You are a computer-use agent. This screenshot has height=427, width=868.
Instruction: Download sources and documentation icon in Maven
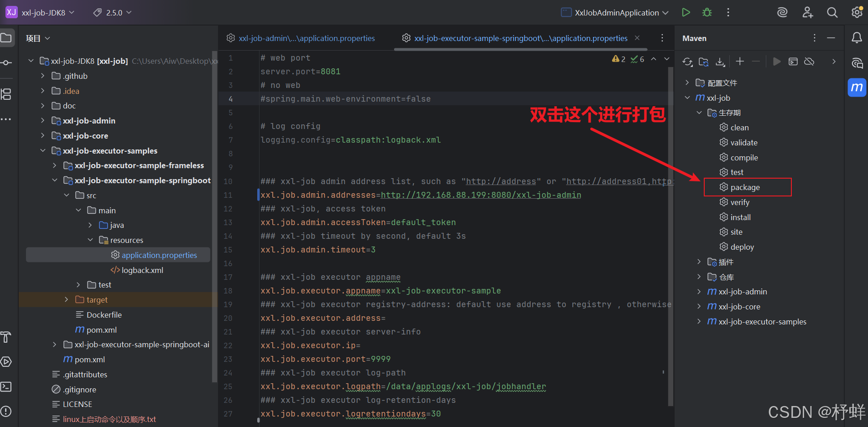(x=720, y=62)
